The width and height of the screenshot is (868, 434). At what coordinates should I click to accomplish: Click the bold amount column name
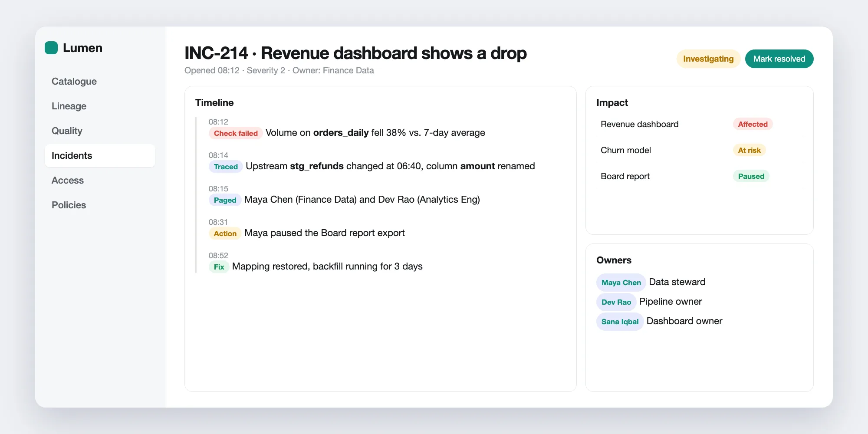477,166
